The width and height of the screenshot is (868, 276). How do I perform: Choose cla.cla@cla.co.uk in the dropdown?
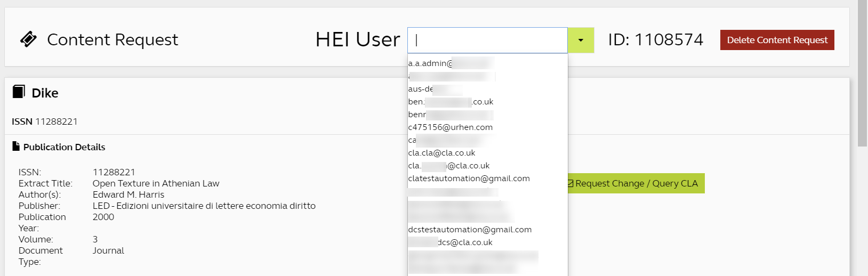tap(441, 153)
